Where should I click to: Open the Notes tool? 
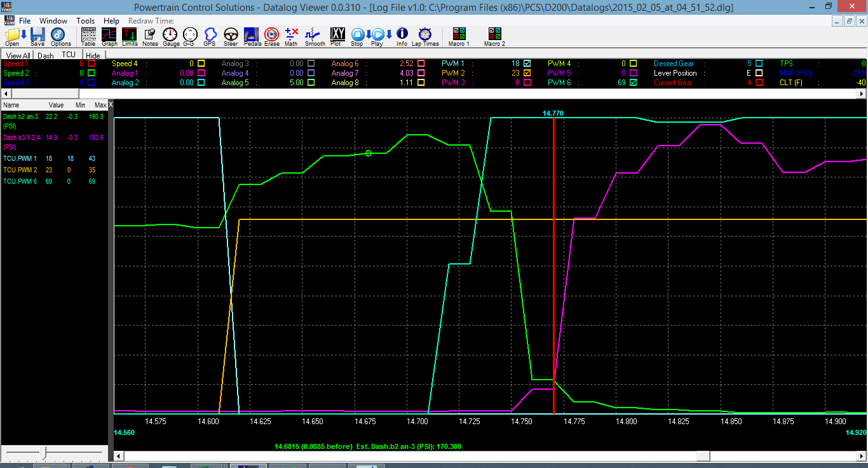[150, 36]
